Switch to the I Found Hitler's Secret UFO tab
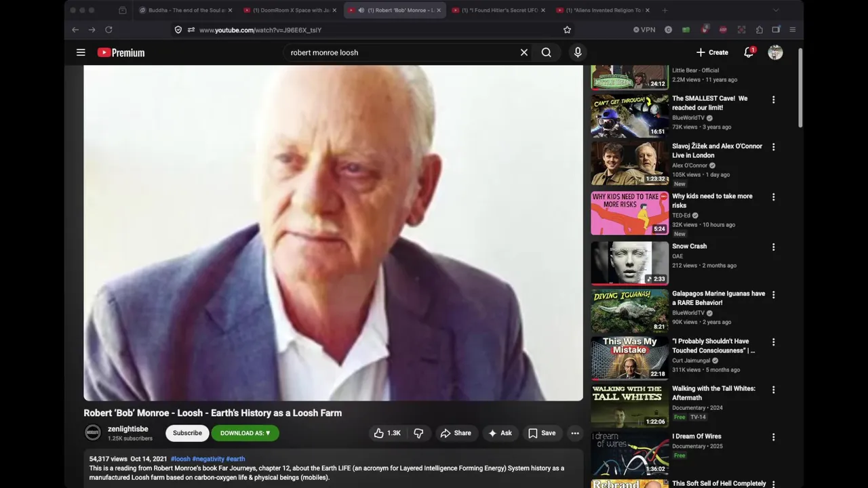This screenshot has width=868, height=488. click(498, 10)
